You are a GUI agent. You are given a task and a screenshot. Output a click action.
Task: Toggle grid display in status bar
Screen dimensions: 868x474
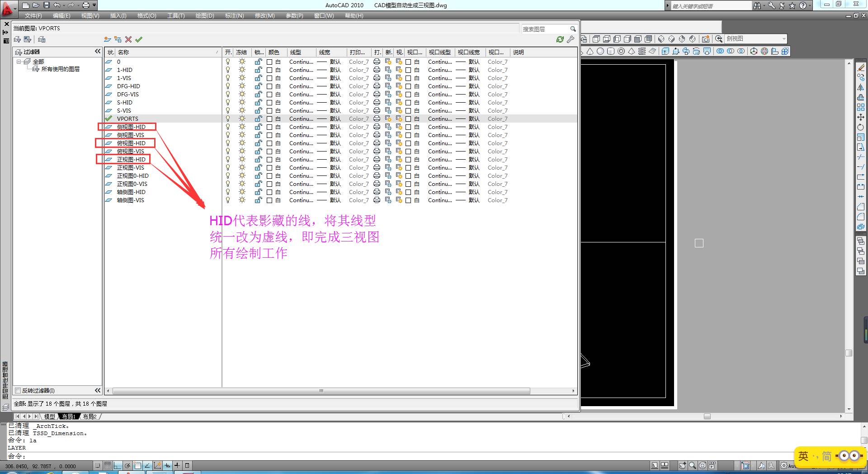[108, 465]
